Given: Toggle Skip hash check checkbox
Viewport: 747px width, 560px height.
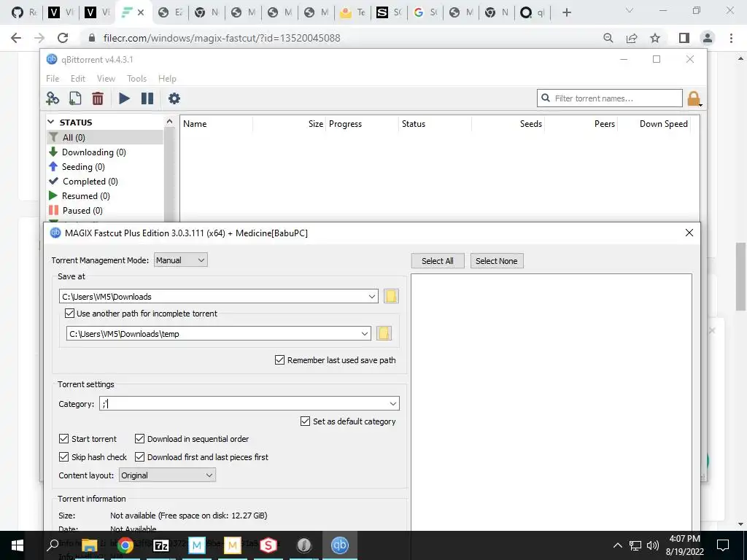Looking at the screenshot, I should point(64,456).
